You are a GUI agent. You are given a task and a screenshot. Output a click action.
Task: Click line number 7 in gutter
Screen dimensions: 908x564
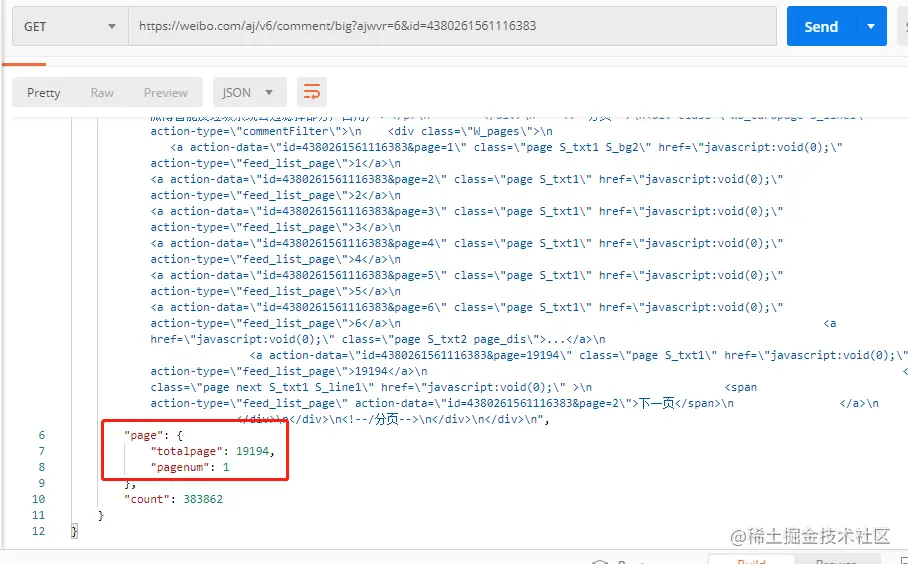[41, 451]
